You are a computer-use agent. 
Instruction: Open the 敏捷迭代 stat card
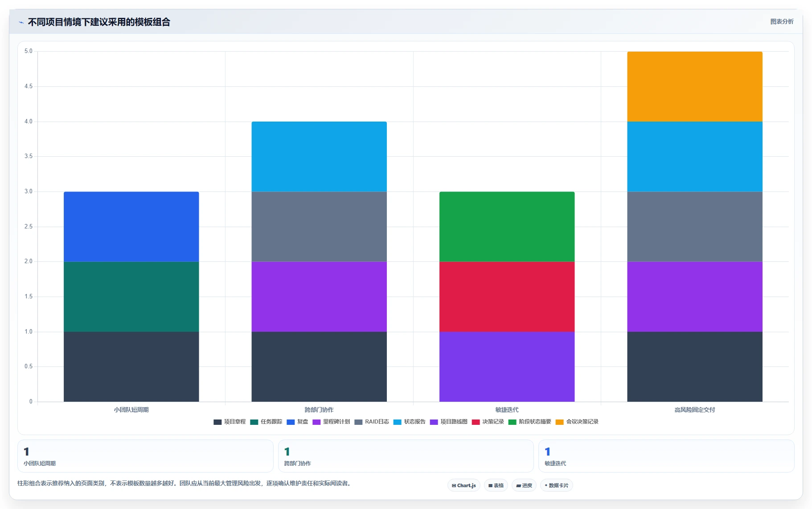[666, 456]
